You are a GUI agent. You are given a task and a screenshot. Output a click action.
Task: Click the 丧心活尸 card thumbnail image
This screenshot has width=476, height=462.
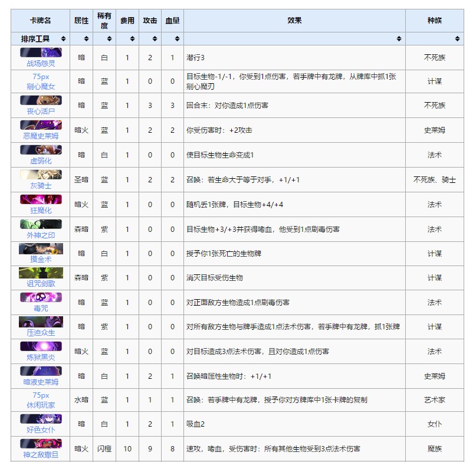click(x=41, y=100)
